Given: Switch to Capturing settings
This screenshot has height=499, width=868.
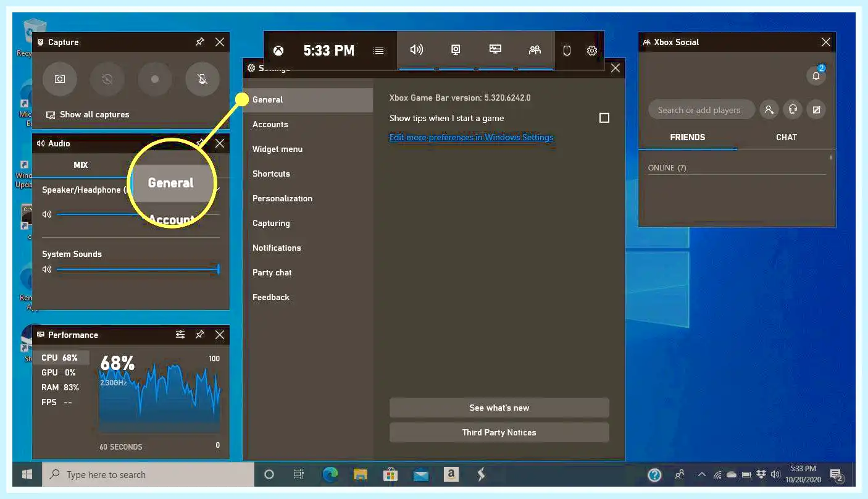Looking at the screenshot, I should (x=308, y=223).
